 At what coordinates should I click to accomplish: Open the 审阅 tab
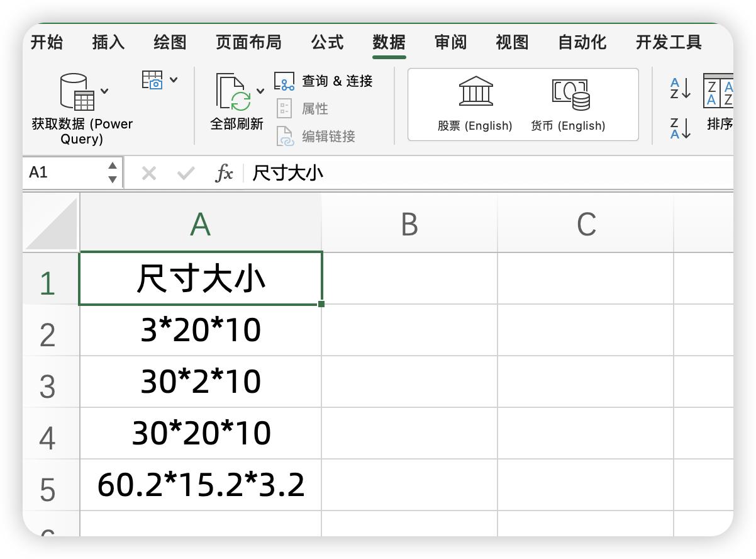[x=450, y=42]
